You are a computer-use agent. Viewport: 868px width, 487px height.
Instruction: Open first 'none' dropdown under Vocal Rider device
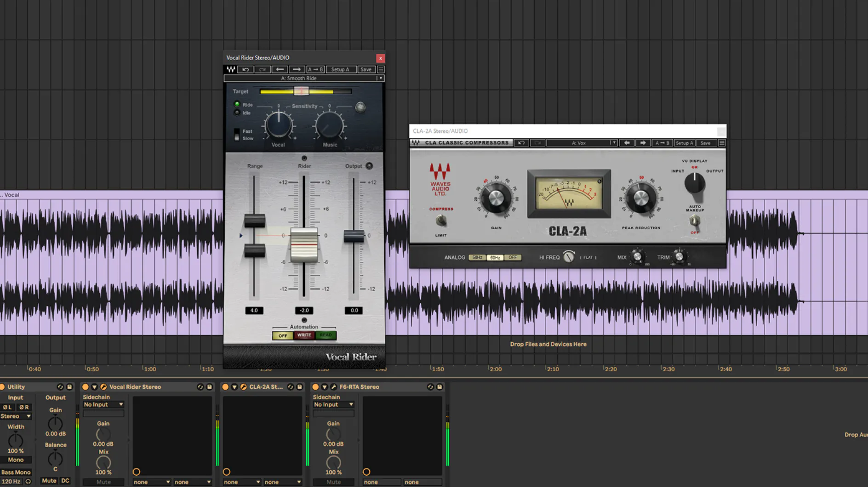(x=152, y=482)
